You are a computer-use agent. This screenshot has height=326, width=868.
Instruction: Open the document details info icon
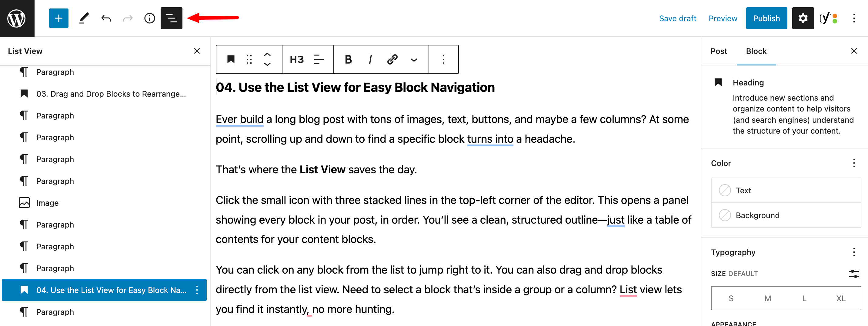(x=150, y=18)
